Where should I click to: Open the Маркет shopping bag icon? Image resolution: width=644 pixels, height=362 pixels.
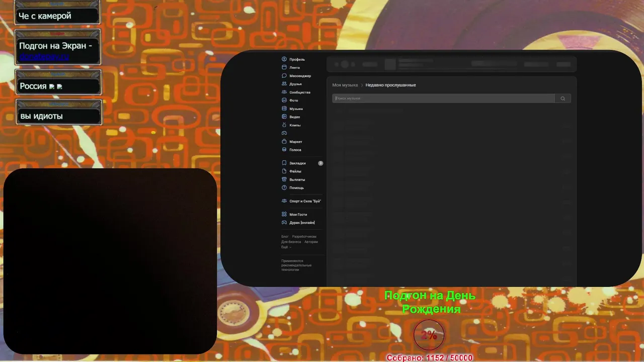pos(284,142)
